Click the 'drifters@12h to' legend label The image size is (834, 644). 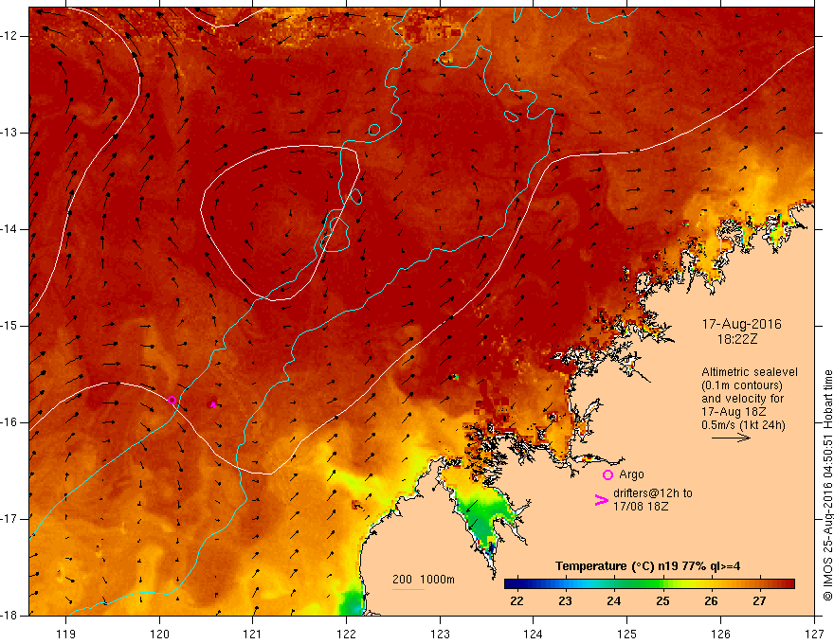653,493
